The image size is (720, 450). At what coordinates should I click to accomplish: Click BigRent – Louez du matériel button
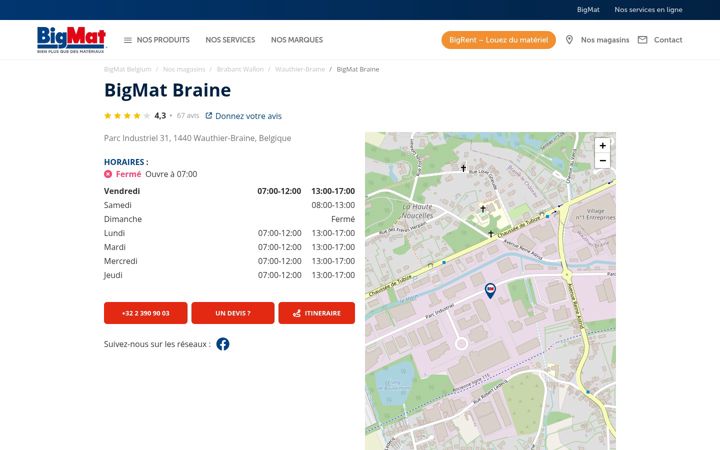pos(499,40)
